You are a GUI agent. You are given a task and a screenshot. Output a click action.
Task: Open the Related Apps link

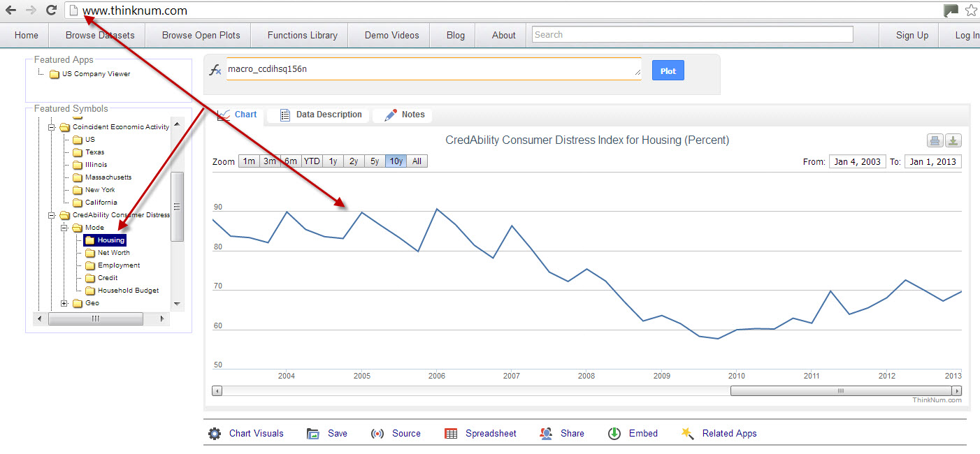pyautogui.click(x=729, y=434)
